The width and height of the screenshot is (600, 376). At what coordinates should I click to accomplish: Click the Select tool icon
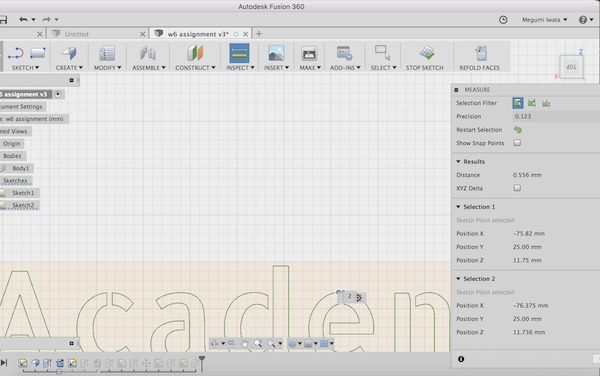tap(383, 53)
